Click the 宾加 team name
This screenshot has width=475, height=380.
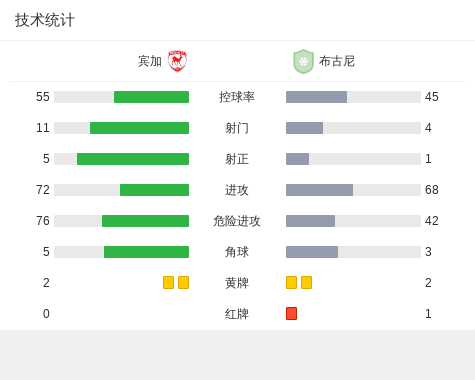[150, 61]
